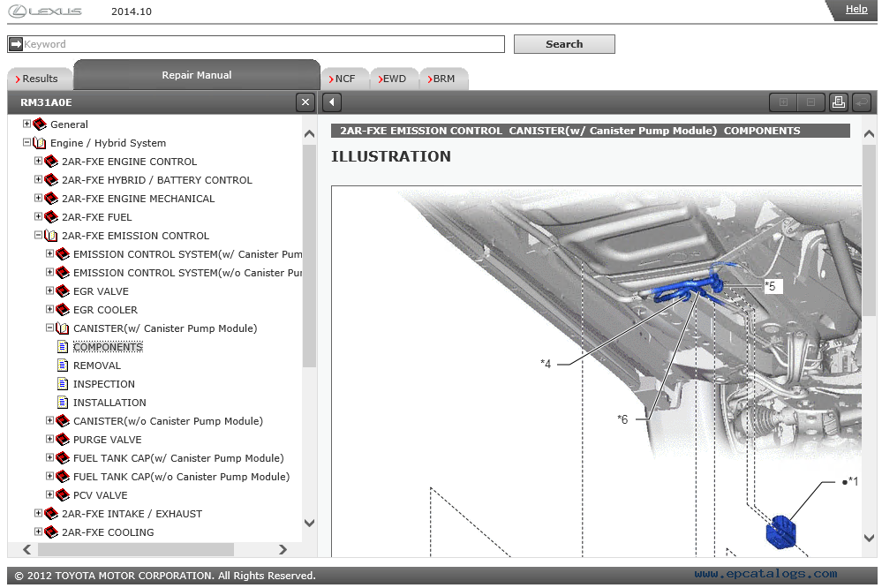Click the PCV VALVE book icon
This screenshot has height=588, width=882.
tap(63, 495)
